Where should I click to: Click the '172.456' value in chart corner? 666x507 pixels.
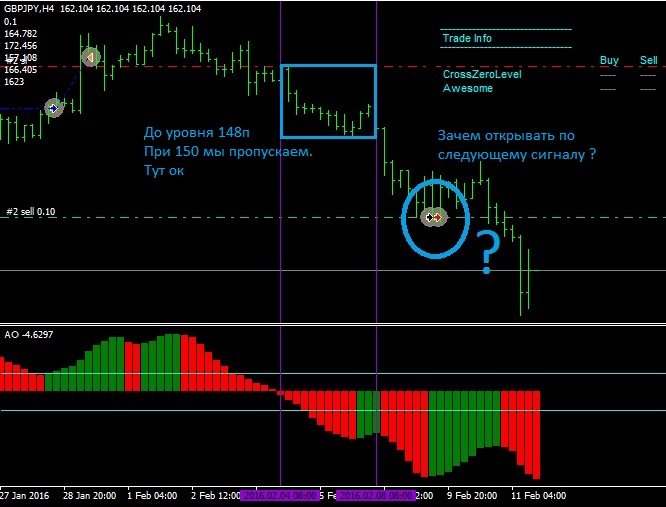pos(20,45)
